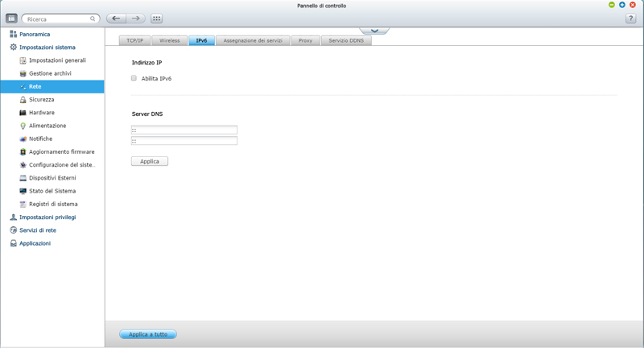The image size is (644, 348).
Task: Click the Stato del Sistema monitor icon
Action: pyautogui.click(x=23, y=191)
